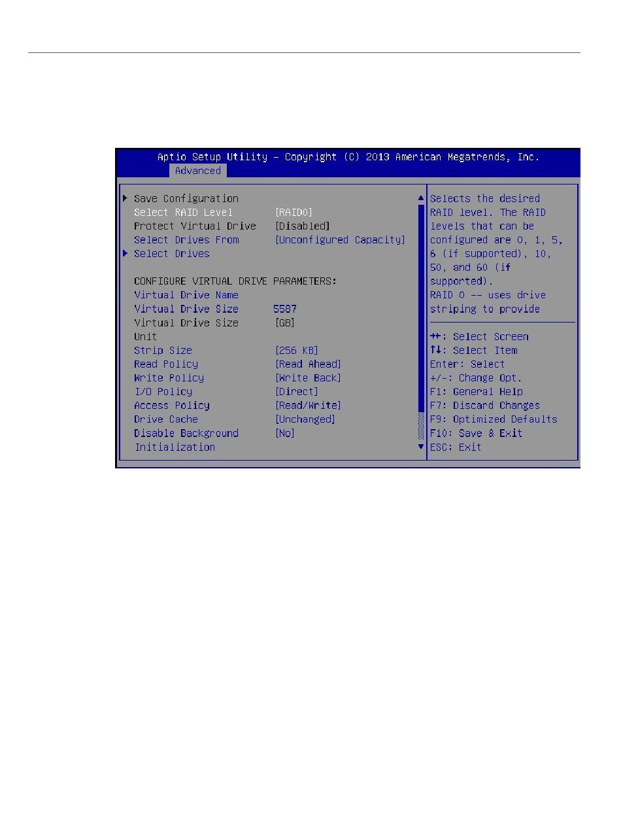Change the [Direct] I/O policy
621x840 pixels.
tap(297, 391)
